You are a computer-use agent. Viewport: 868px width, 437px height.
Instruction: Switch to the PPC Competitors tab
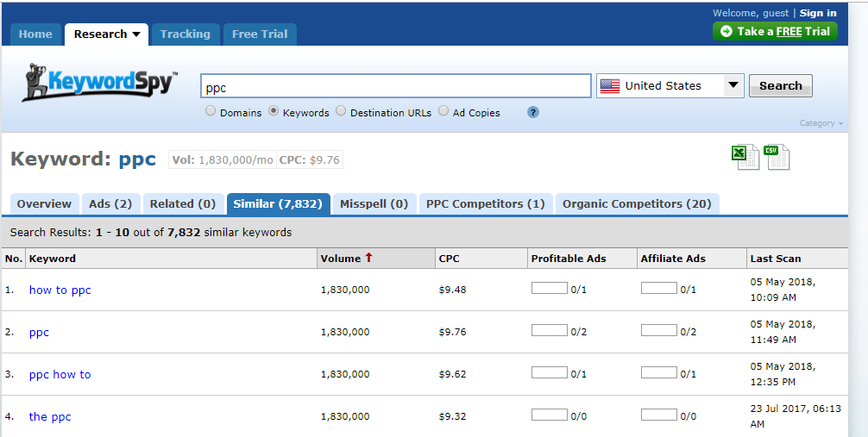pos(485,204)
